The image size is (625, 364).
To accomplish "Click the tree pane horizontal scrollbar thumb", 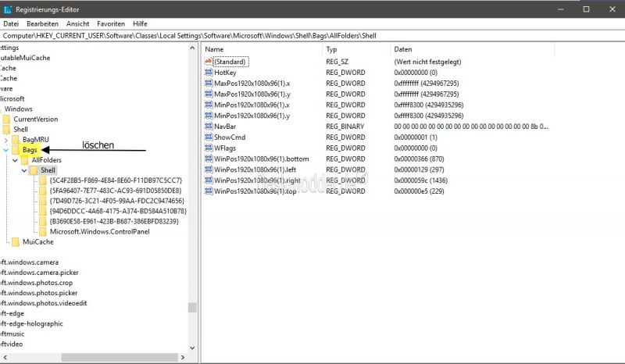I will tap(120, 357).
